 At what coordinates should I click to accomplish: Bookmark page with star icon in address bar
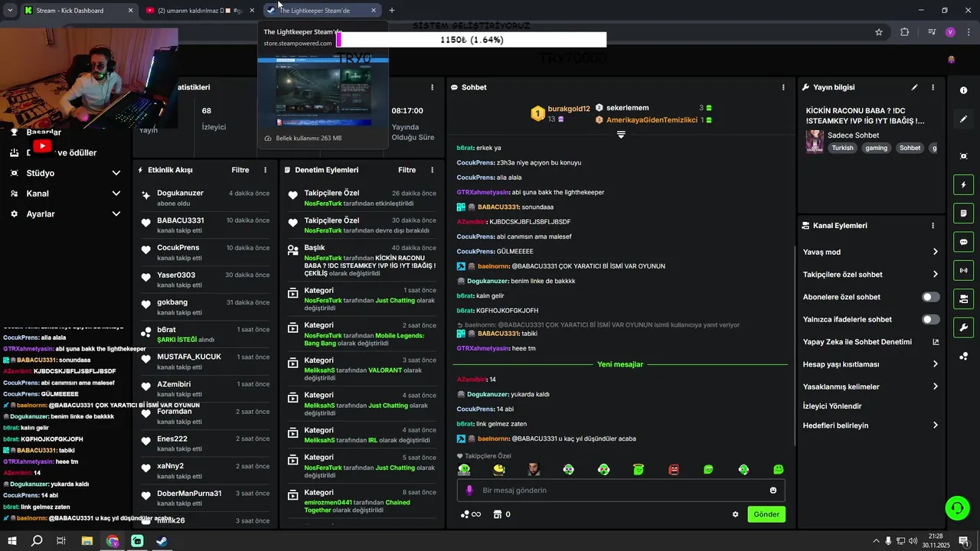click(x=879, y=32)
